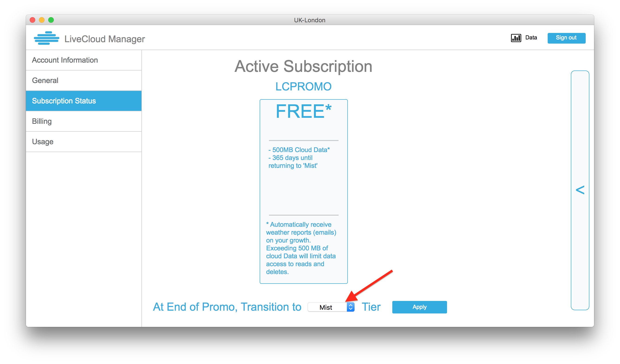This screenshot has width=620, height=364.
Task: Click the Apply button for tier transition
Action: (x=419, y=307)
